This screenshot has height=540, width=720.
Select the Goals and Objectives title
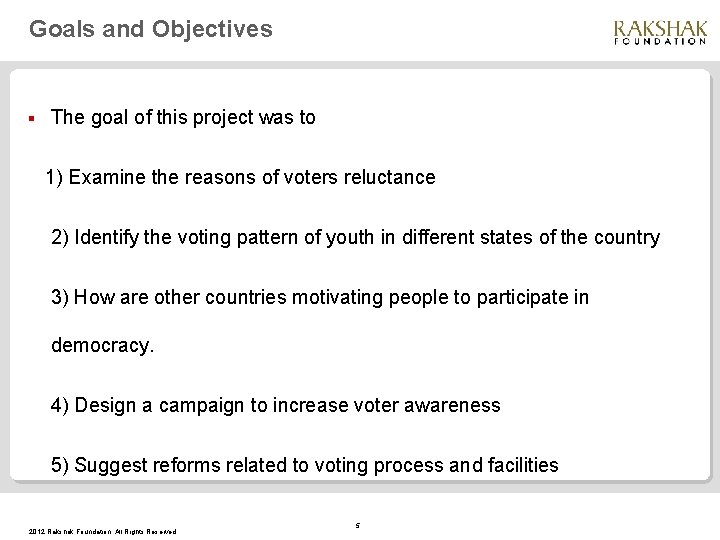(151, 29)
